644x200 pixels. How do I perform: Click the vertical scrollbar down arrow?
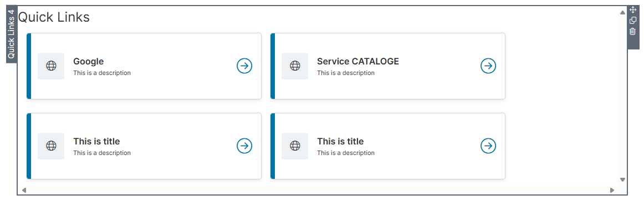point(622,180)
